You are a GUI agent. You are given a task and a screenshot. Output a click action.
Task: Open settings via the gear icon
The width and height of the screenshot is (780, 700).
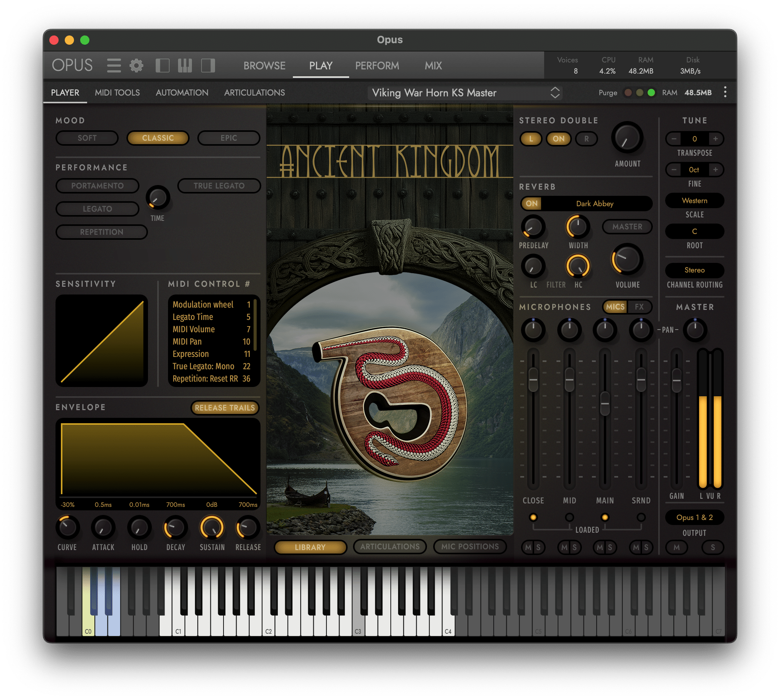(136, 66)
